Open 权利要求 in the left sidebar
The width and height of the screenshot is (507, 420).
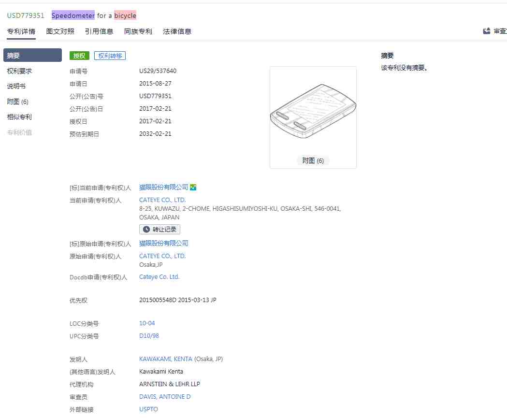click(x=19, y=71)
